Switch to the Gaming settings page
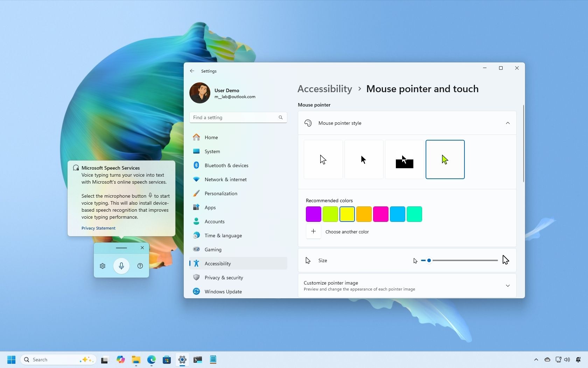Image resolution: width=588 pixels, height=368 pixels. pyautogui.click(x=212, y=249)
